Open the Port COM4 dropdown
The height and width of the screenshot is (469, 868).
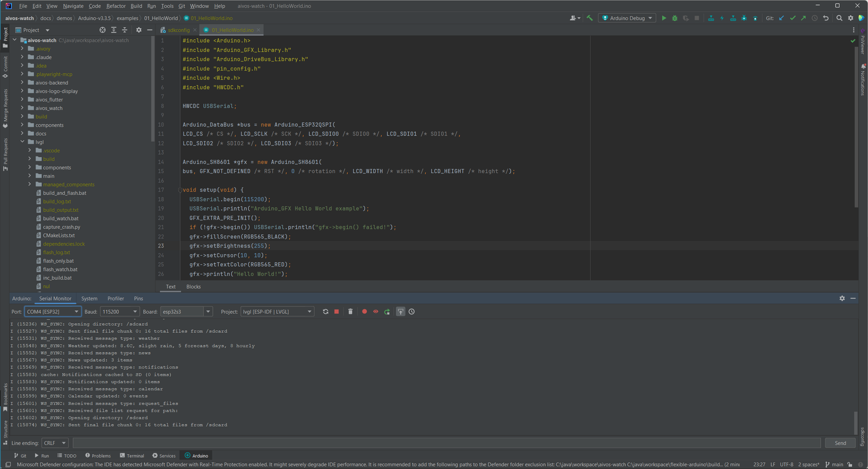53,312
